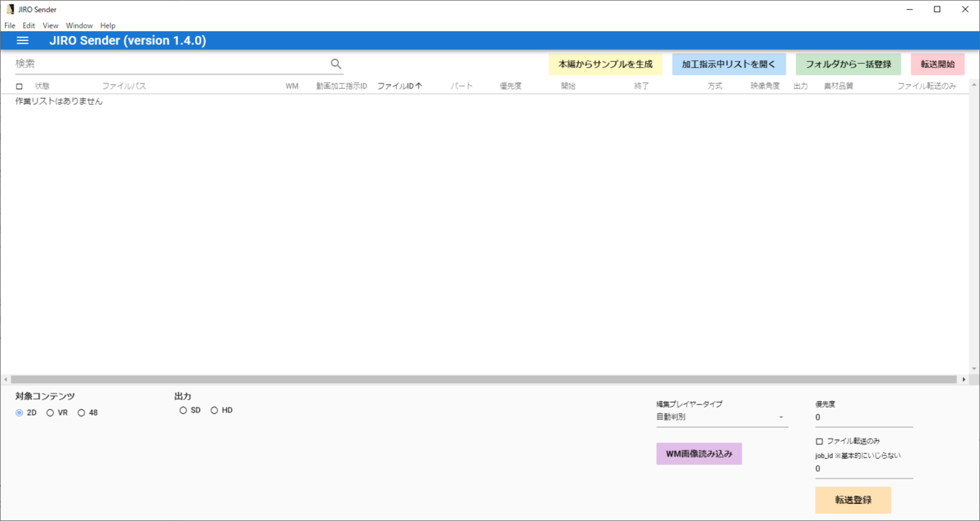Enable the ファイル転送のみ checkbox
Screen dimensions: 980x521
coord(820,441)
